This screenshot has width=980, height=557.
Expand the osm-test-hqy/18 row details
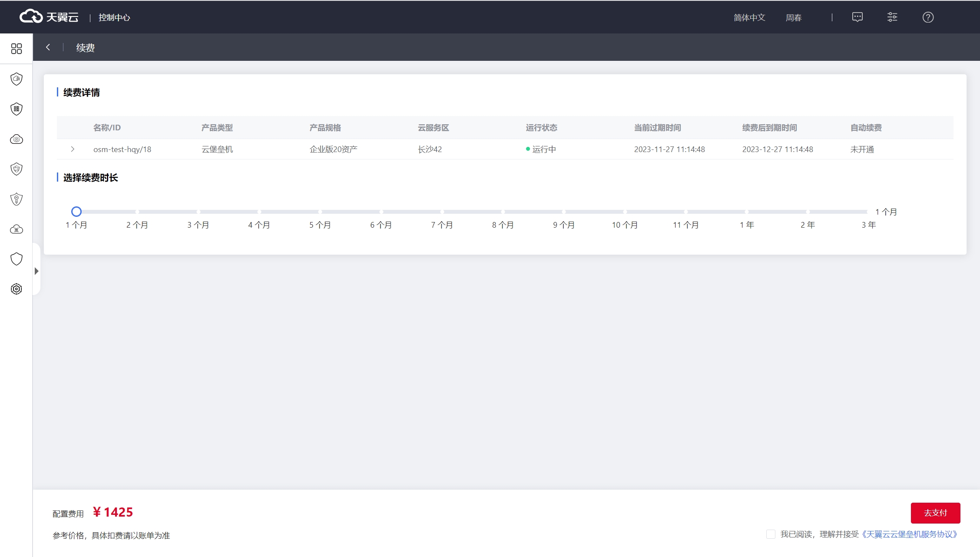[73, 149]
